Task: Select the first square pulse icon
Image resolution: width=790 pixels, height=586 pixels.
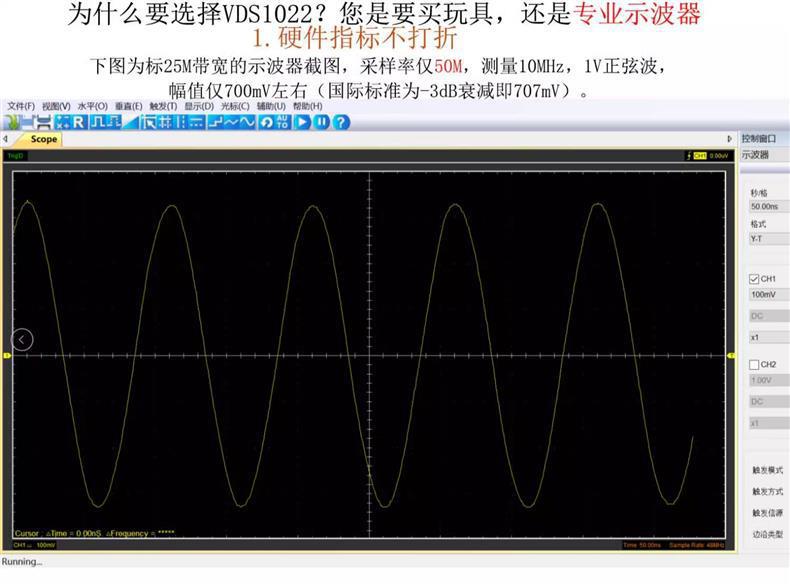Action: point(97,122)
